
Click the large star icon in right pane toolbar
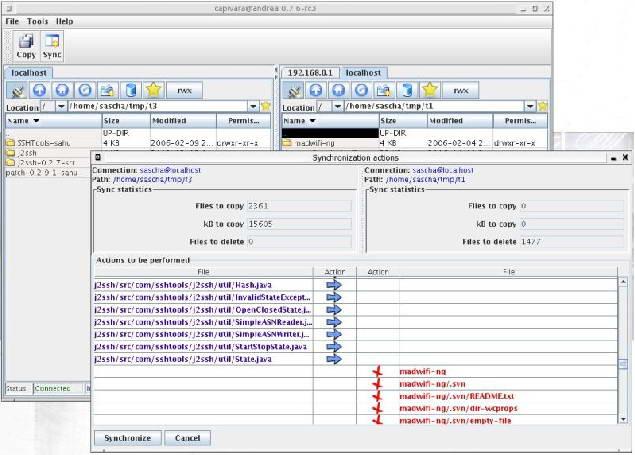click(430, 90)
